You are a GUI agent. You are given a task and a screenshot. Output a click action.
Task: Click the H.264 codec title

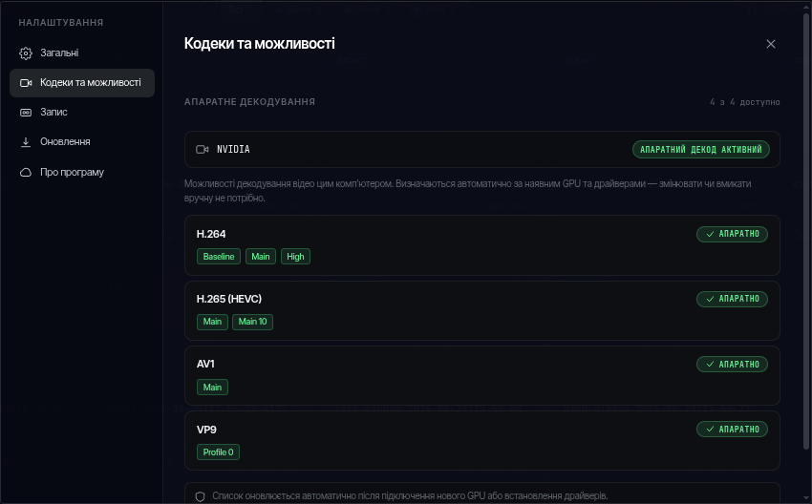point(211,234)
